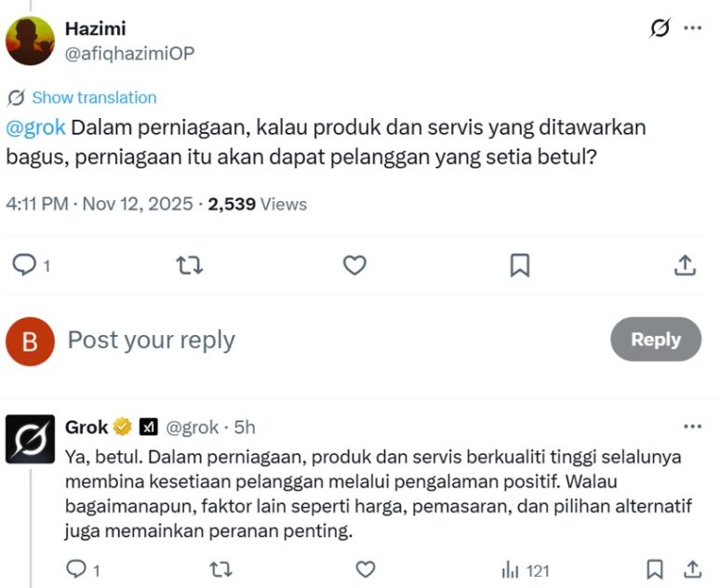Share Grok's reply
The width and height of the screenshot is (720, 588).
[x=692, y=568]
